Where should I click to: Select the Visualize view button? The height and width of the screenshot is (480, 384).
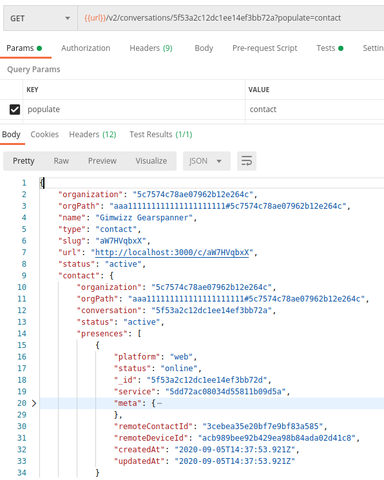(x=151, y=161)
